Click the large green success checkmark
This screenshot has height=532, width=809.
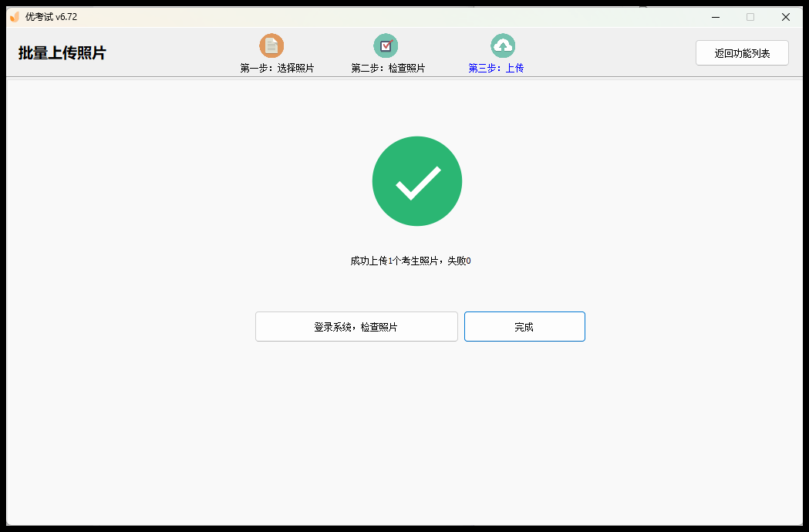[417, 181]
